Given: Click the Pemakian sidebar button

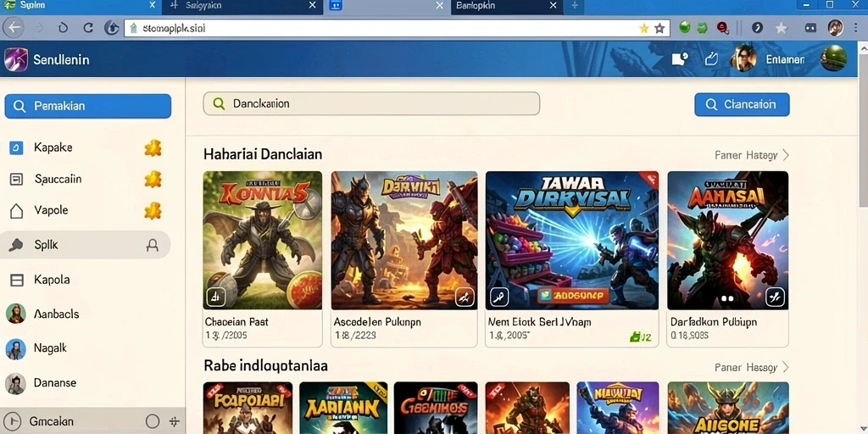Looking at the screenshot, I should [88, 106].
